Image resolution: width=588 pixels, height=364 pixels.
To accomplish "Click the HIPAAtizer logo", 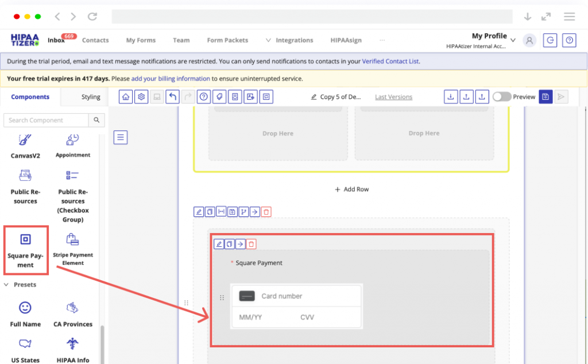I will [25, 40].
